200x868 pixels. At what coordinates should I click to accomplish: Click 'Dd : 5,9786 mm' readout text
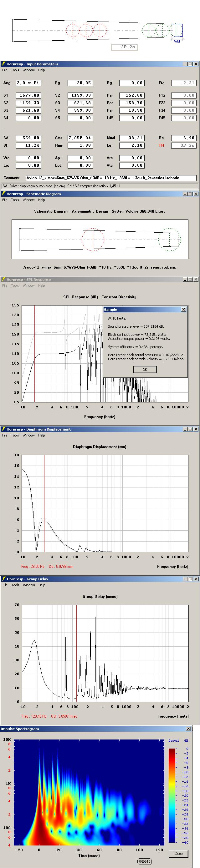coord(61,567)
